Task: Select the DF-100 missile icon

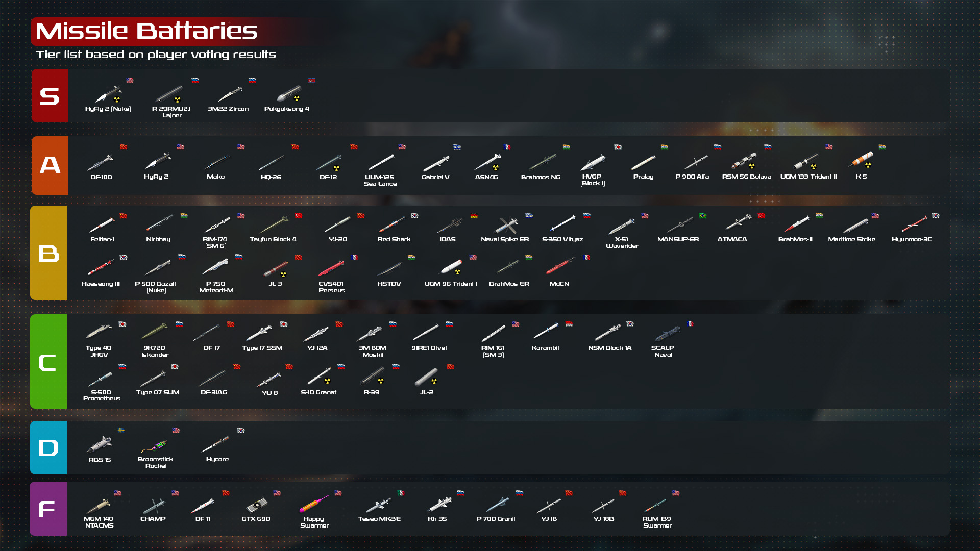Action: tap(101, 163)
